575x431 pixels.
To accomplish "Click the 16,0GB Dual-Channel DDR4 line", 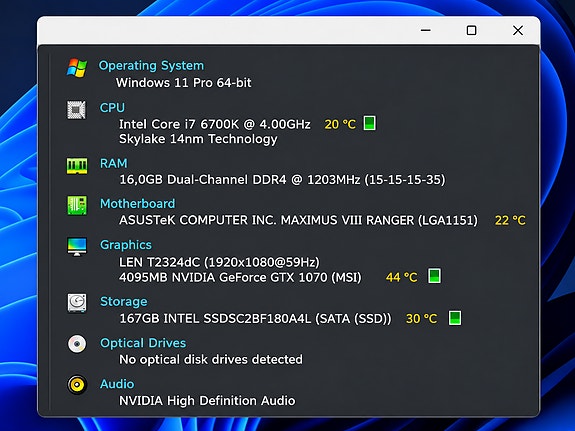I will point(282,180).
